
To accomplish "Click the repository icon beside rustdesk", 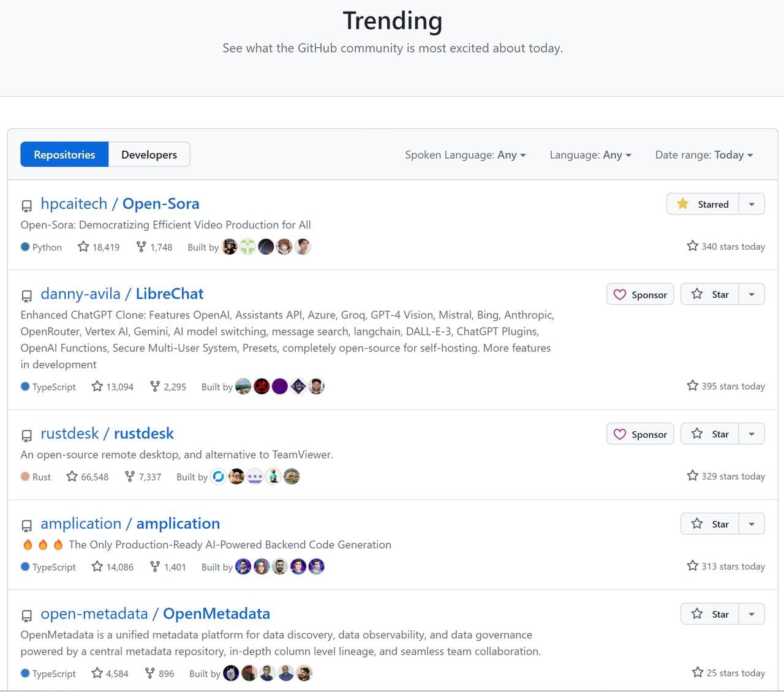I will 26,435.
